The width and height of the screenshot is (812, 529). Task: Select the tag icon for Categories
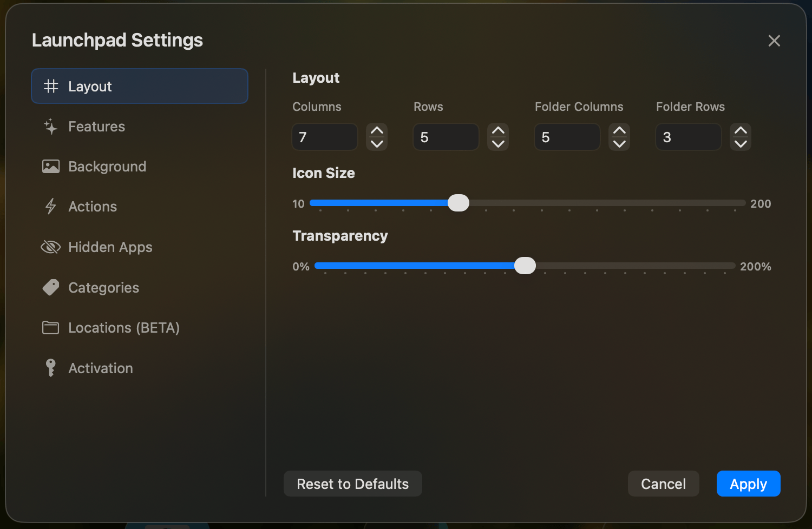point(50,287)
